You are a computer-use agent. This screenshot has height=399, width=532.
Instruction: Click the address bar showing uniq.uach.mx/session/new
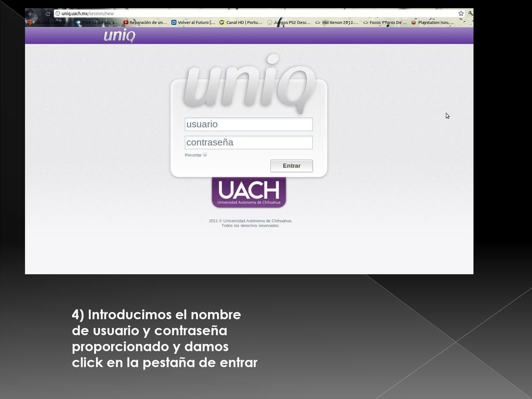coord(256,14)
